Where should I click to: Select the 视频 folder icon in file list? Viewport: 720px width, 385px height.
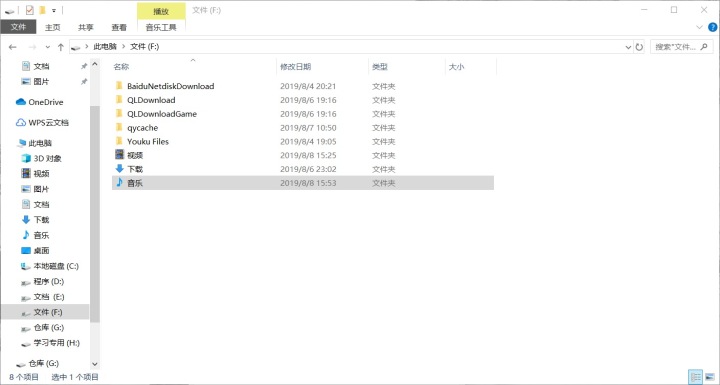[119, 154]
